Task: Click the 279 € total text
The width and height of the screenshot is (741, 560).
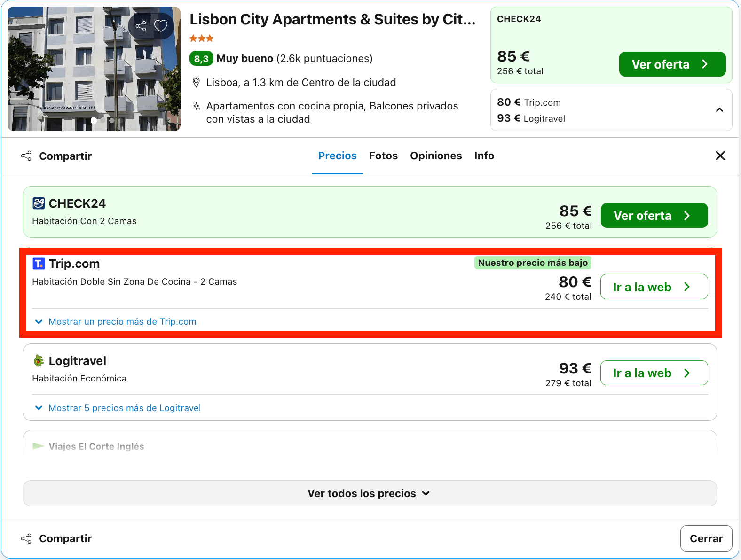Action: 568,383
